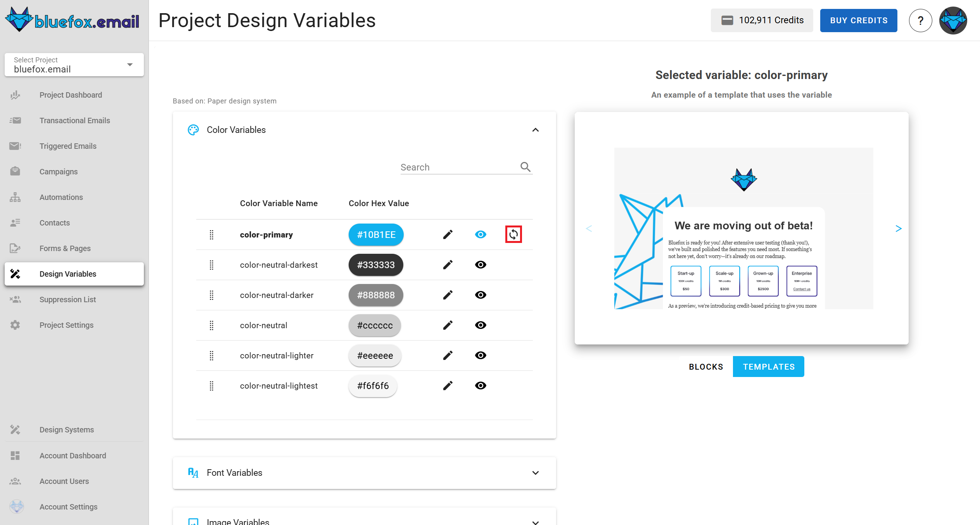Screen dimensions: 980x525
Task: Expand the Font Variables section
Action: click(x=536, y=473)
